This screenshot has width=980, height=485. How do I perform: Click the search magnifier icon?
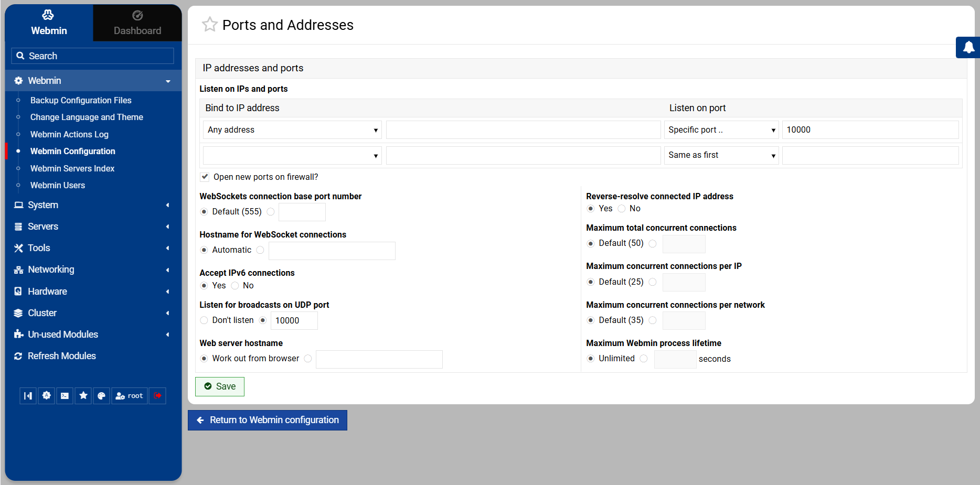(x=20, y=56)
